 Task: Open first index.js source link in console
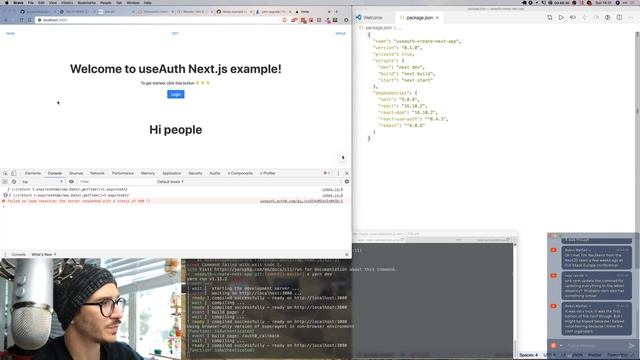point(332,189)
